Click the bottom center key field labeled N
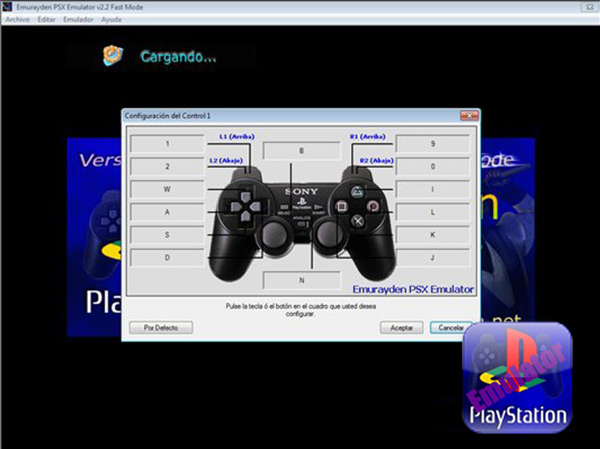Image resolution: width=600 pixels, height=449 pixels. [x=301, y=280]
